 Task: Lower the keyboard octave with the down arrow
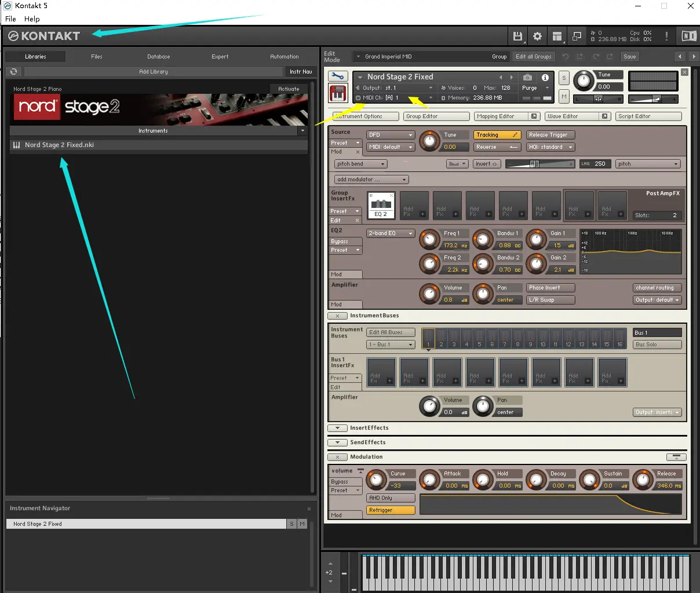coord(330,581)
